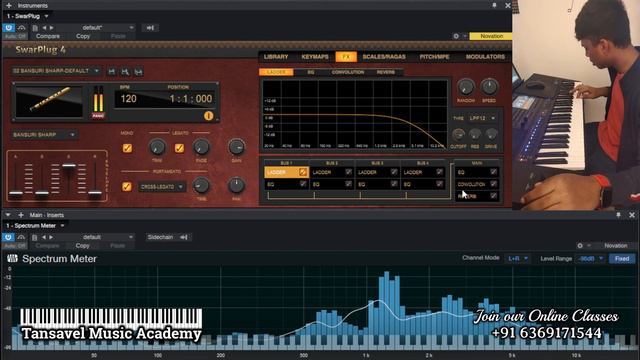Click the Legato Time knob

[x=157, y=147]
